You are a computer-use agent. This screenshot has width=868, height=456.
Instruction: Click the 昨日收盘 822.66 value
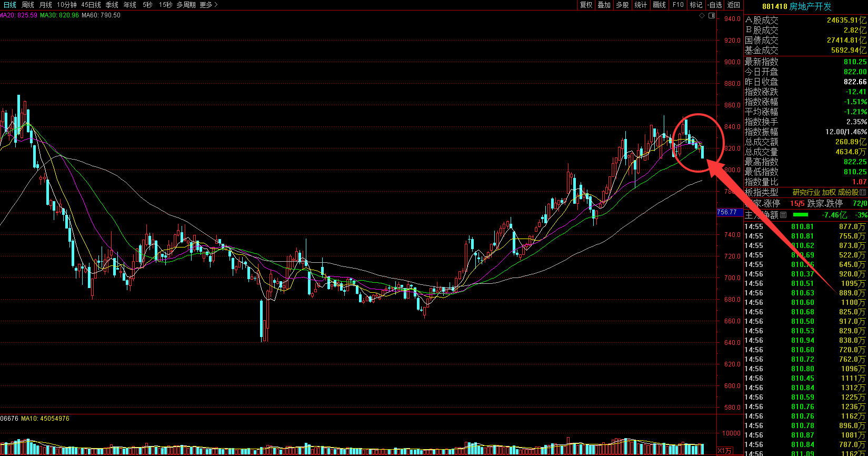point(855,82)
